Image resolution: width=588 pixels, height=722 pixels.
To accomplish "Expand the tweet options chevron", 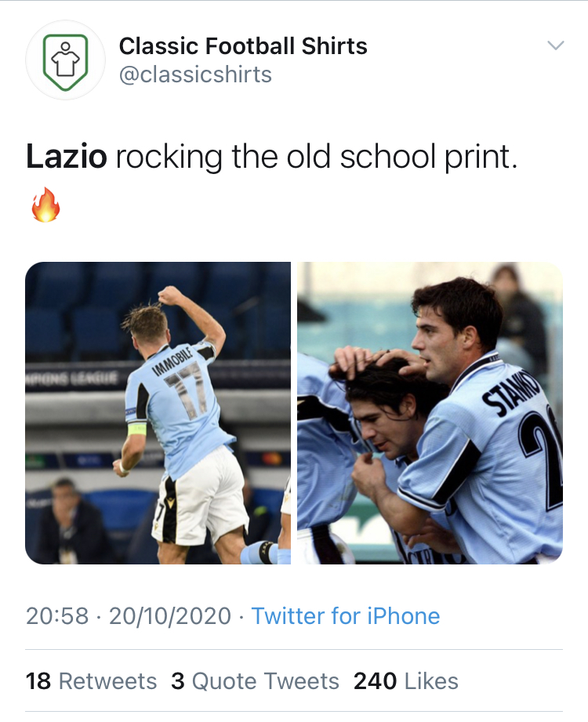I will coord(555,46).
